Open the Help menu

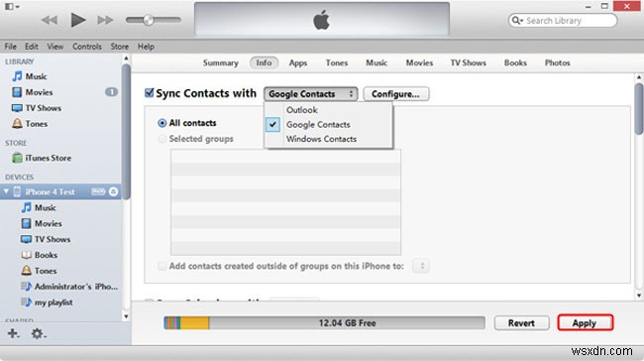(x=146, y=47)
